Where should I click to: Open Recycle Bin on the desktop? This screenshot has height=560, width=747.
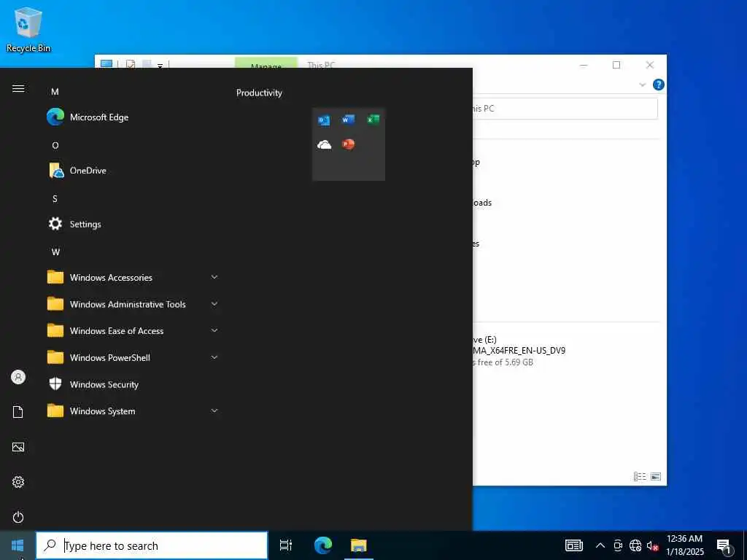point(28,30)
